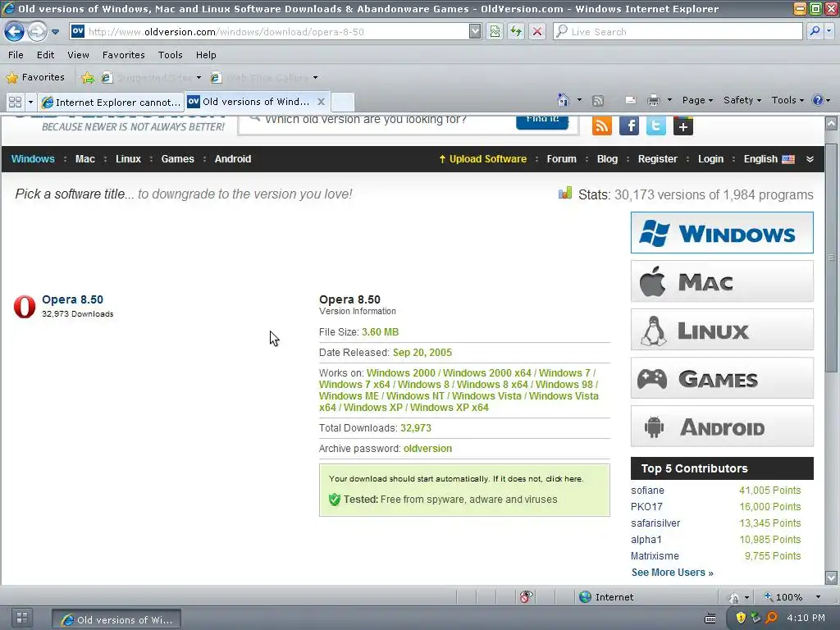Screen dimensions: 840x630
Task: Click the Home icon in command bar
Action: pyautogui.click(x=563, y=100)
